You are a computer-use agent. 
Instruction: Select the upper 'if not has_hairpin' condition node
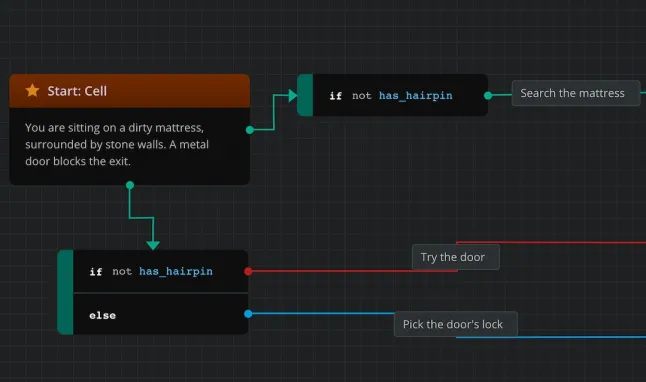point(393,95)
